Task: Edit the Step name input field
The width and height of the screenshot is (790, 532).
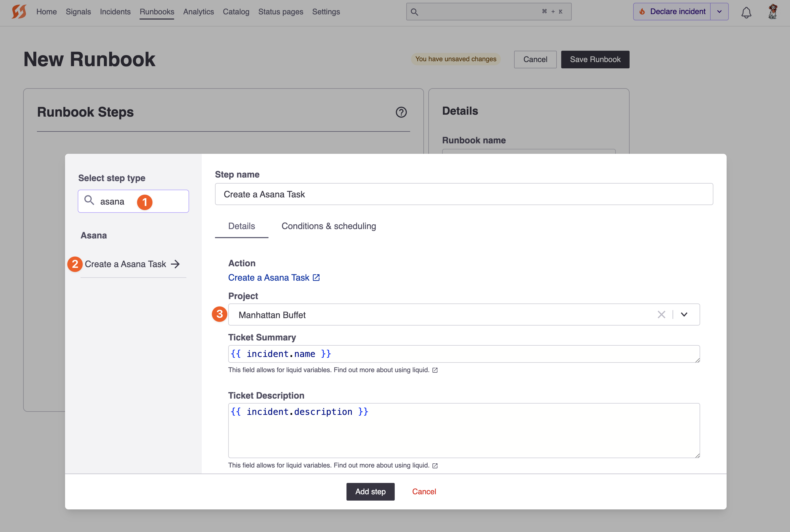Action: (x=464, y=194)
